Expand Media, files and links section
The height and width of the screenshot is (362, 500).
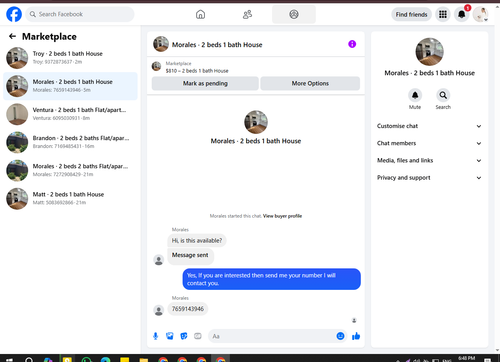point(429,161)
